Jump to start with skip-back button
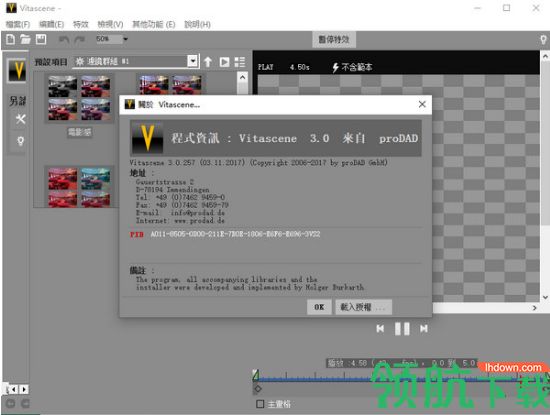 [380, 329]
